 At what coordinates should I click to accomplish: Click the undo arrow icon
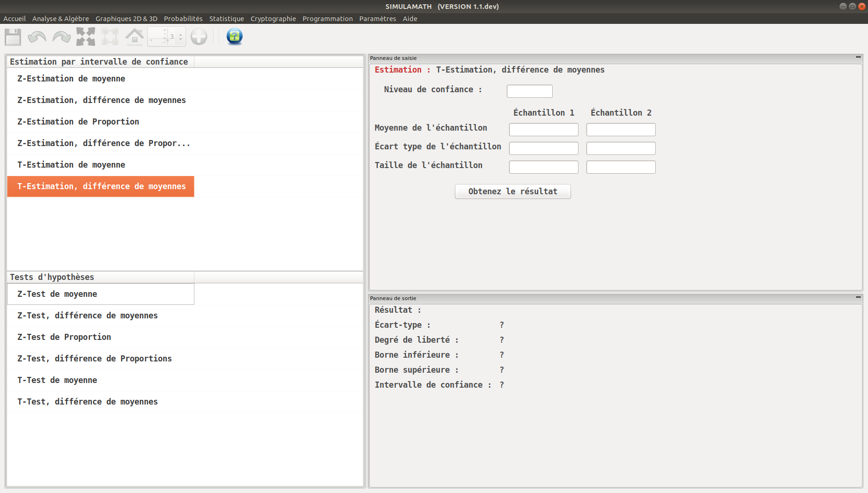coord(37,37)
